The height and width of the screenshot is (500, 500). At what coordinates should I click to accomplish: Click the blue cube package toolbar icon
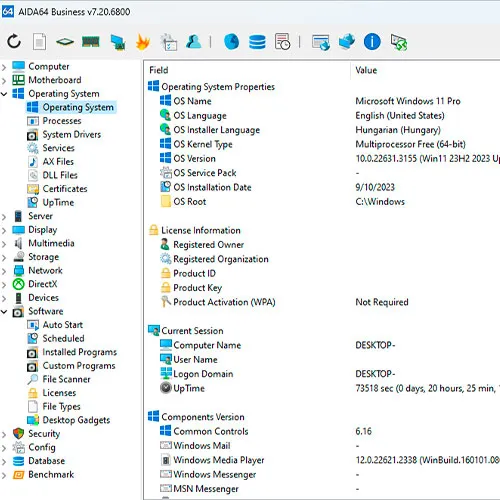point(347,42)
